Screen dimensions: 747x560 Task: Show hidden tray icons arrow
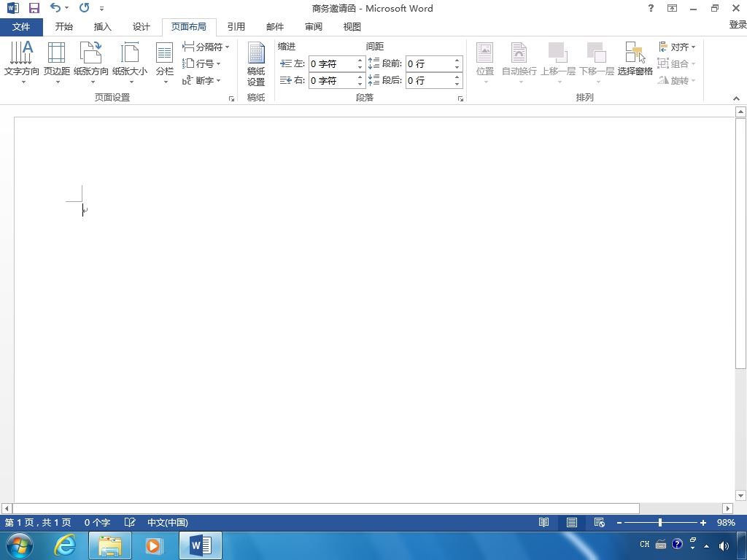(706, 546)
